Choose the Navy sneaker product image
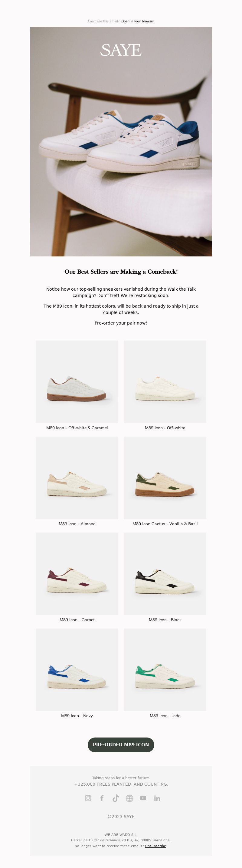The width and height of the screenshot is (242, 868). coord(77,669)
